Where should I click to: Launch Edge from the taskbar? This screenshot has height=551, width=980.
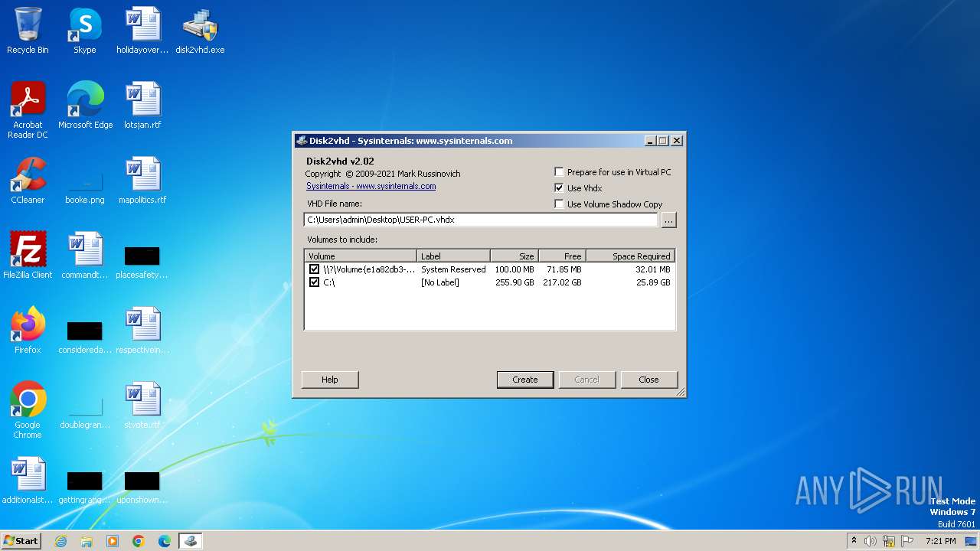[165, 541]
